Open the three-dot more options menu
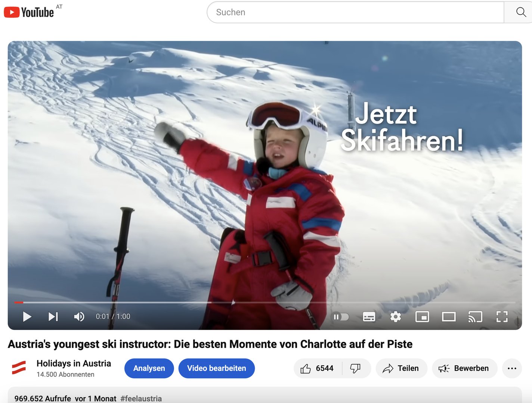 pyautogui.click(x=512, y=368)
